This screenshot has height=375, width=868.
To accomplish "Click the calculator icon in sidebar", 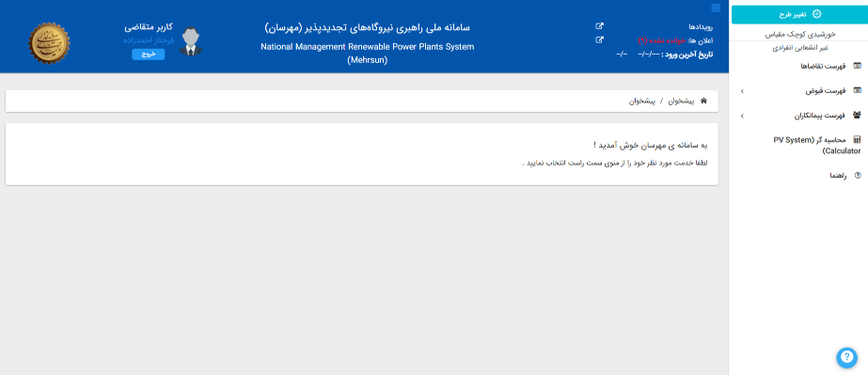I will 858,139.
